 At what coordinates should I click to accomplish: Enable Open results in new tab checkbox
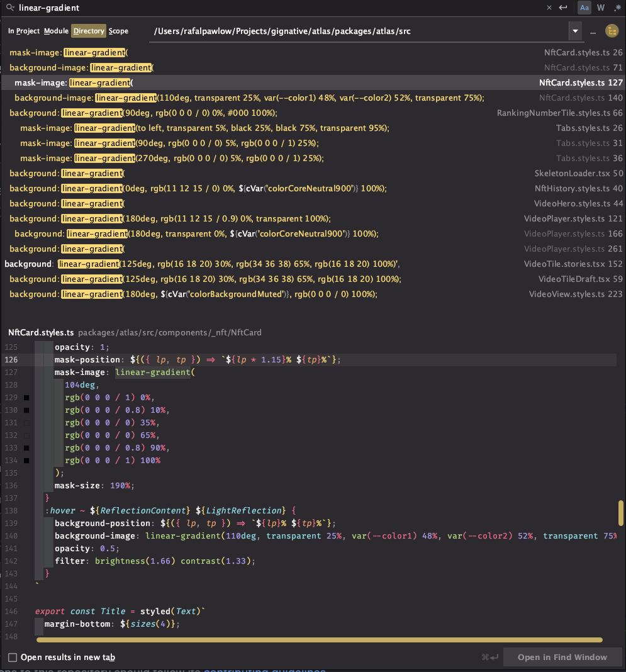13,657
